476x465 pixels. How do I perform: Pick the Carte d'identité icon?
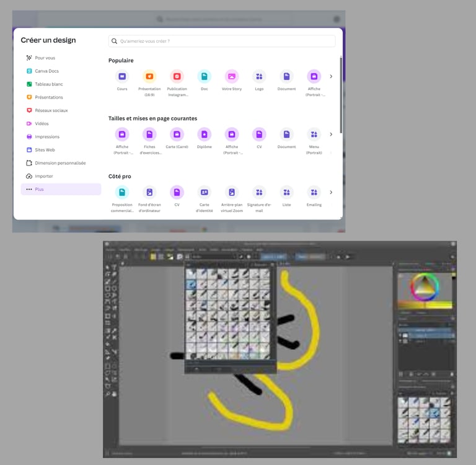[205, 192]
